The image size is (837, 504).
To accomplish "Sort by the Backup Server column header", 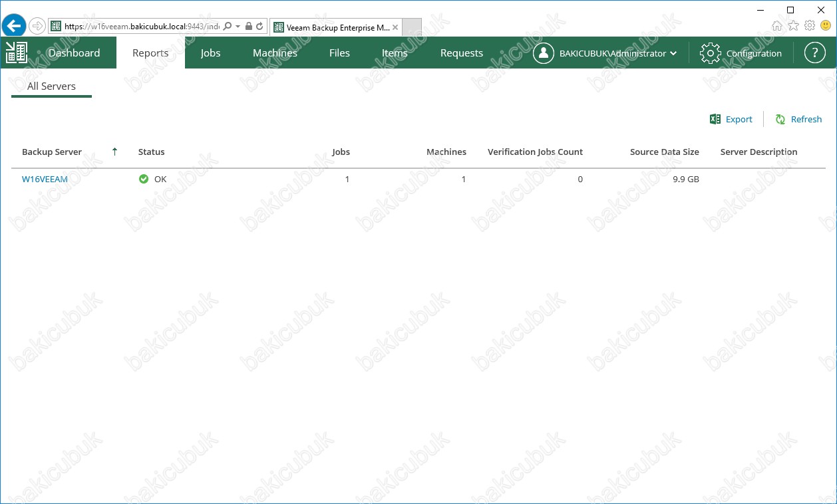I will tap(52, 152).
